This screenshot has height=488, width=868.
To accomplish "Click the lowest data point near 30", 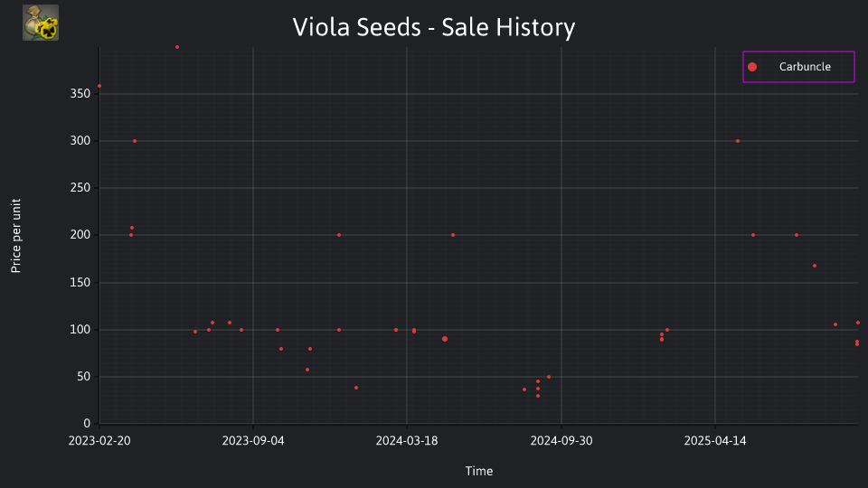I will pos(537,396).
